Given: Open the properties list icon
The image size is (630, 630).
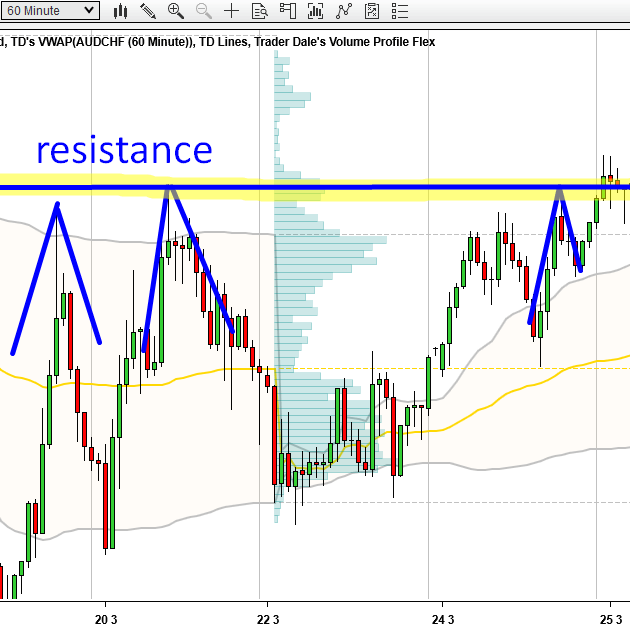Looking at the screenshot, I should point(400,11).
